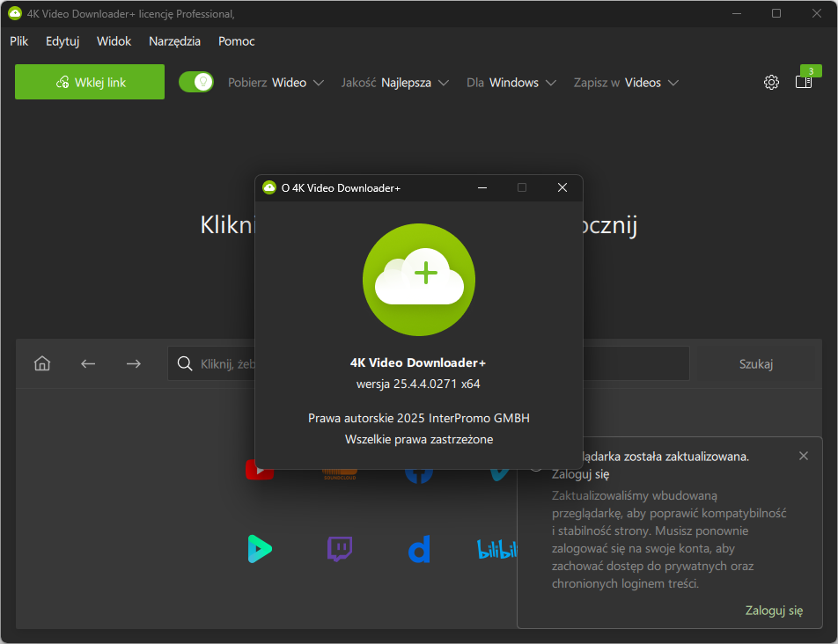Click Wszelkie prawa zastrzeżone text
This screenshot has height=644, width=838.
[x=419, y=440]
